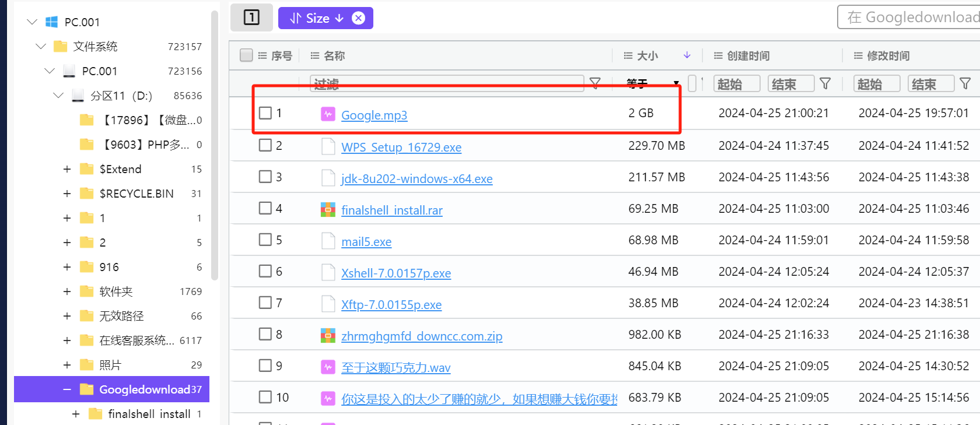Check the box for row 1 Google.mp3
Image resolution: width=980 pixels, height=425 pixels.
point(265,113)
